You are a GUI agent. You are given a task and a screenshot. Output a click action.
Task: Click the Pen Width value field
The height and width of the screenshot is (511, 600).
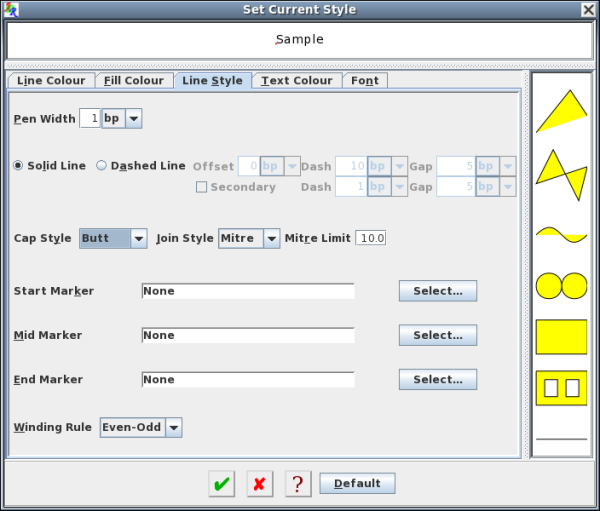[90, 118]
